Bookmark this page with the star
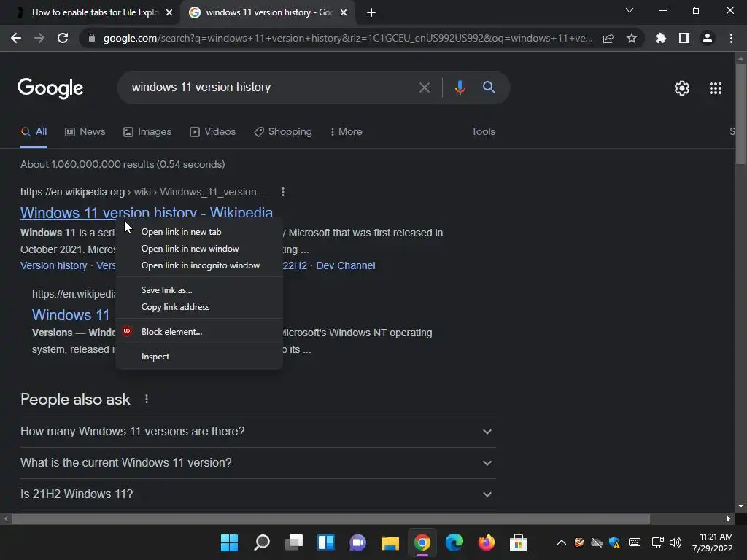The image size is (747, 560). (632, 38)
